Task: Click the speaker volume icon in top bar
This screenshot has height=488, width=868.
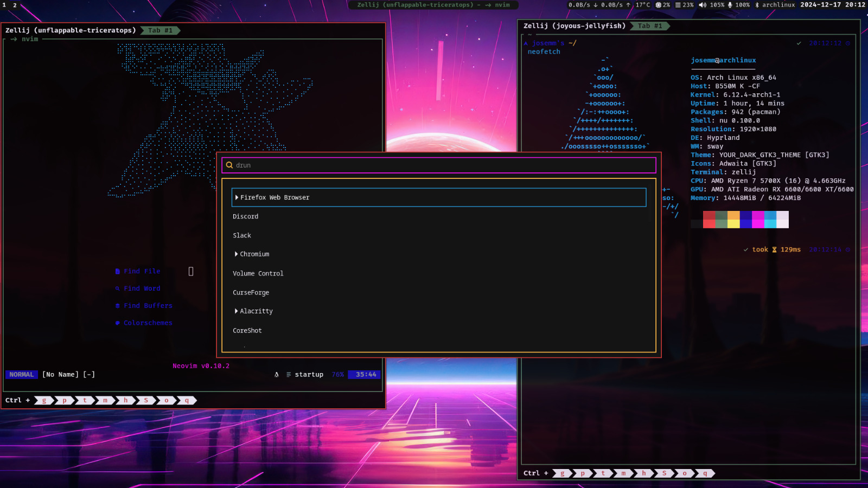Action: click(x=703, y=5)
